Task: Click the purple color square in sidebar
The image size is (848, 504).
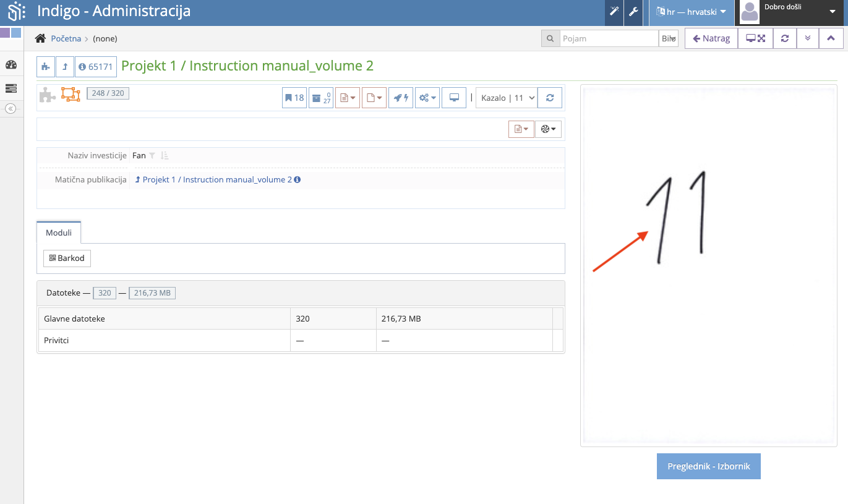Action: tap(5, 33)
